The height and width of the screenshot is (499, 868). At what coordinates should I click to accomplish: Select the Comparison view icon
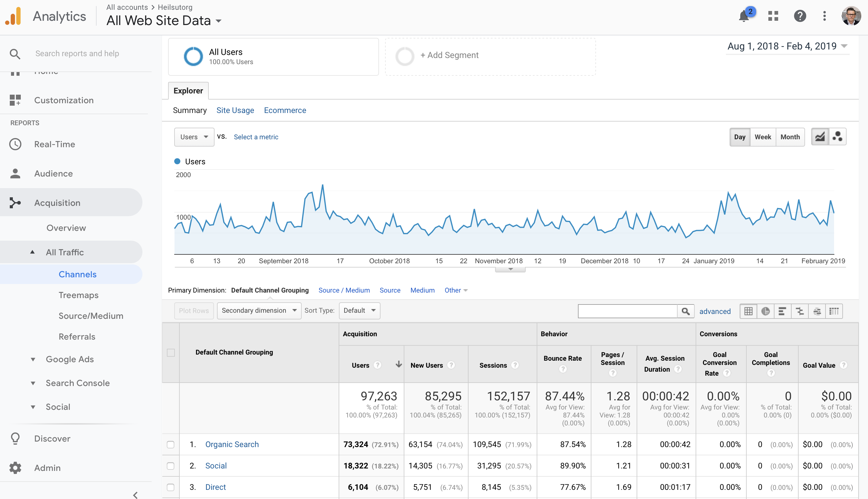800,311
